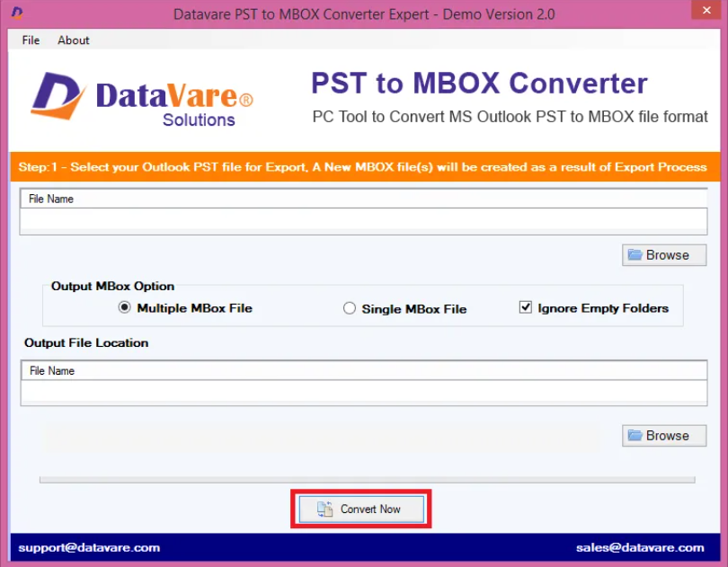
Task: Click the PST File Name column header
Action: point(363,199)
